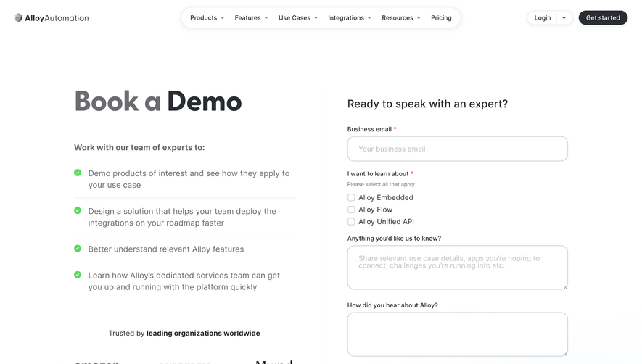Click the resize handle of 'How did you hear' textarea

click(x=565, y=353)
